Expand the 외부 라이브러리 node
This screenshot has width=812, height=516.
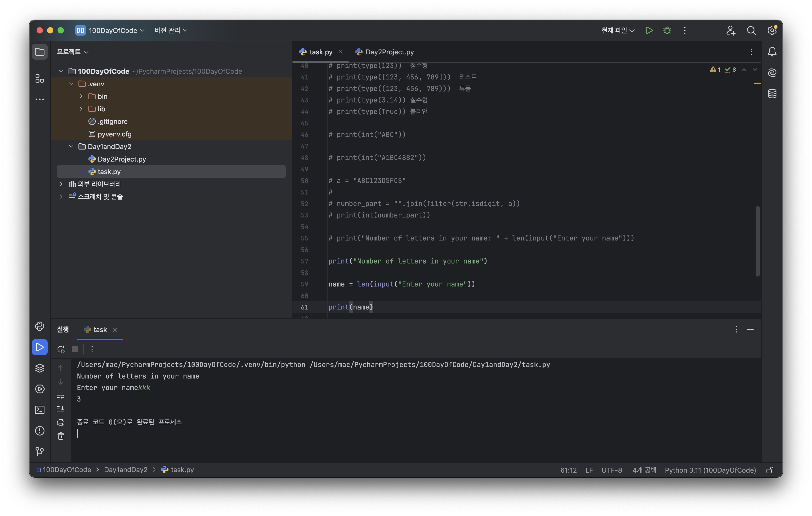point(61,184)
